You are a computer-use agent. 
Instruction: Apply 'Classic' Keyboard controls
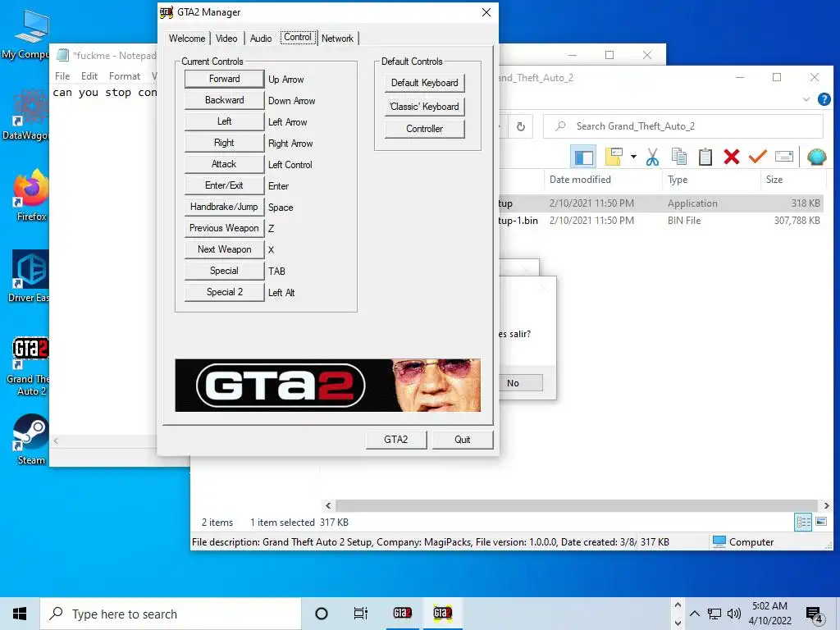click(425, 107)
